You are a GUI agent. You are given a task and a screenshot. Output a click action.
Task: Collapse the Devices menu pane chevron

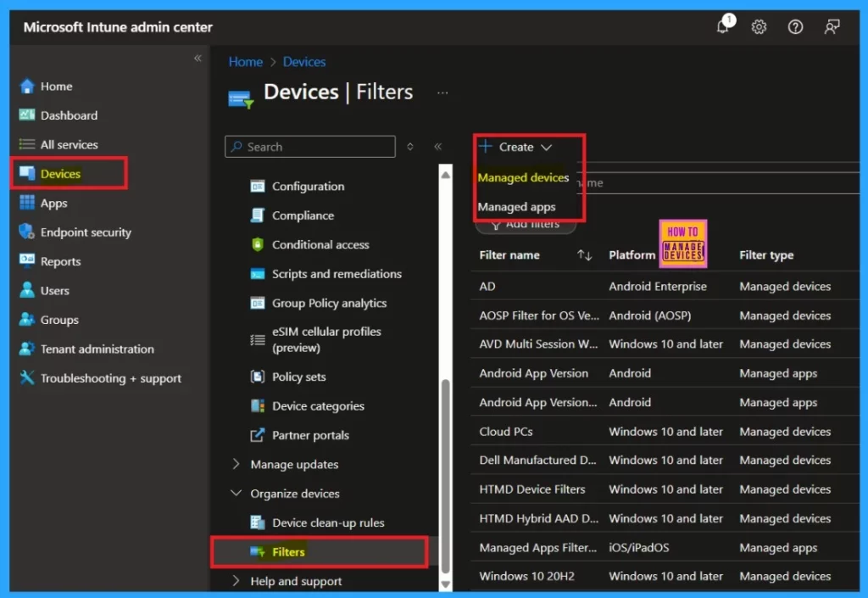(438, 147)
